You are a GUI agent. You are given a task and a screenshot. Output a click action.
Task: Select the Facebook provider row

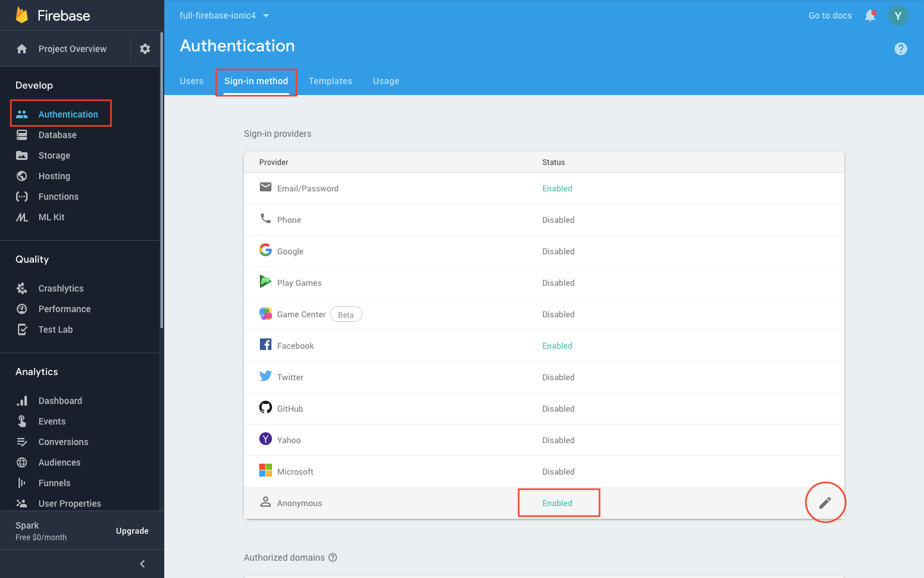544,346
